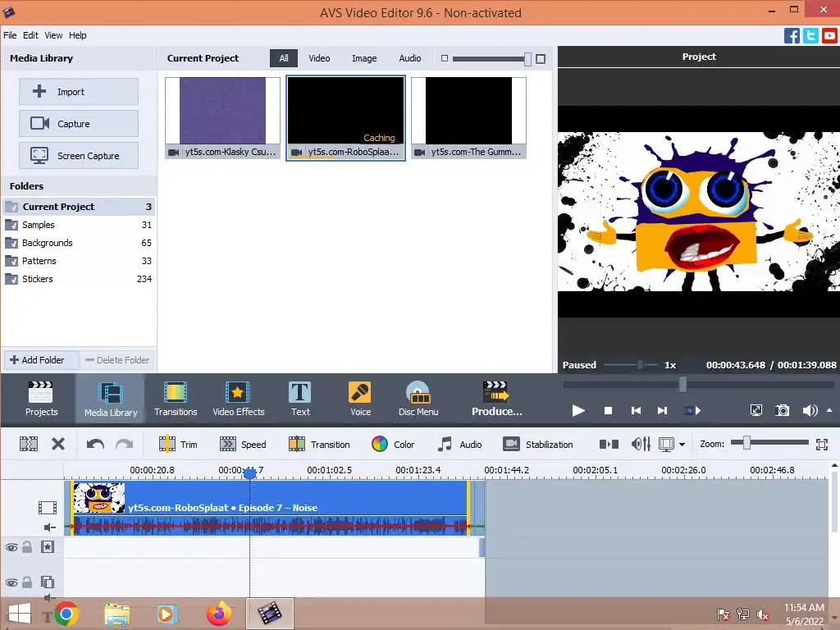Screen dimensions: 840x630
Task: Click the freeze frame icon after Stabilization
Action: [609, 444]
